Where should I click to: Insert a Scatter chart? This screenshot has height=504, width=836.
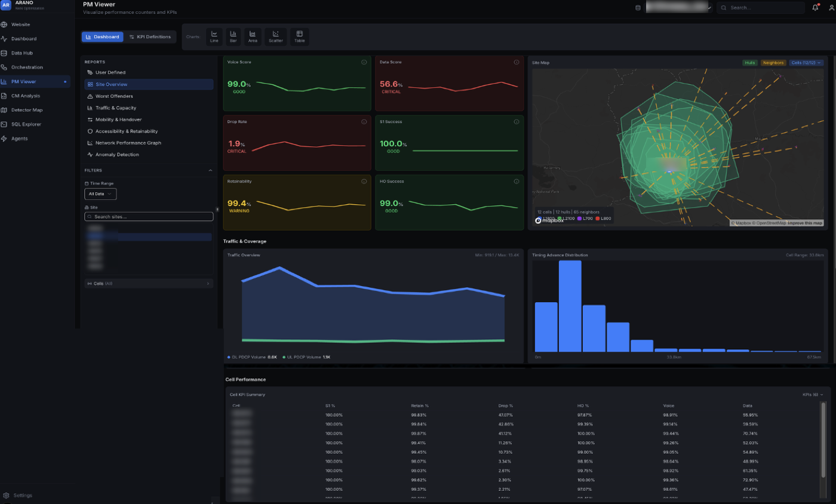(276, 37)
